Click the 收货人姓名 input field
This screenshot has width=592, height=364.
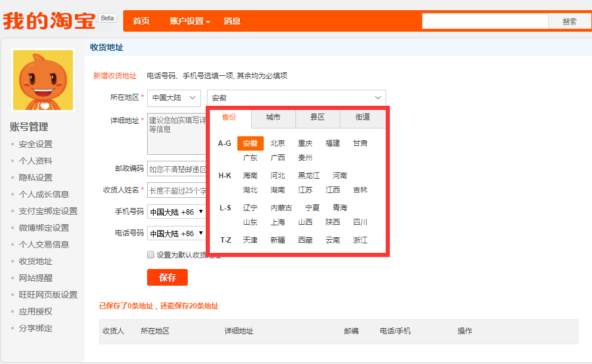[176, 191]
